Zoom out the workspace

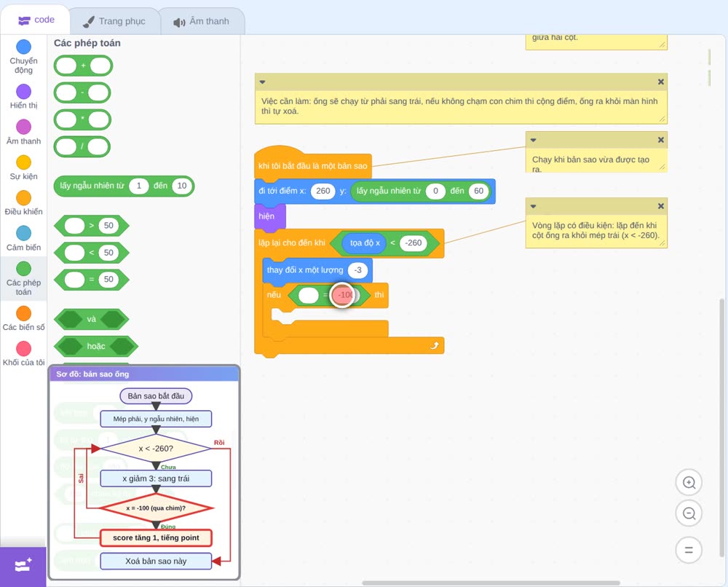pos(689,513)
